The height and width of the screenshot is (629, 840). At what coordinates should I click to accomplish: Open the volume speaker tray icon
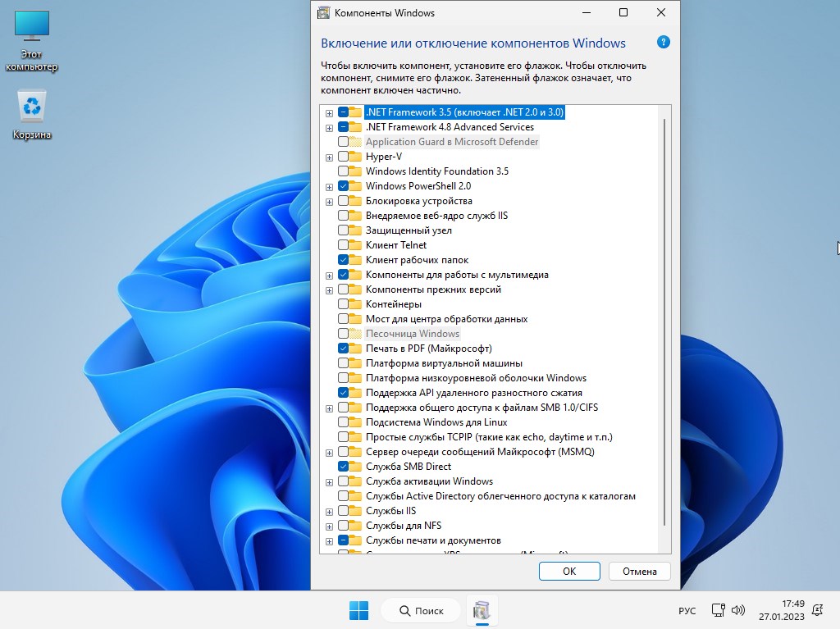(738, 610)
